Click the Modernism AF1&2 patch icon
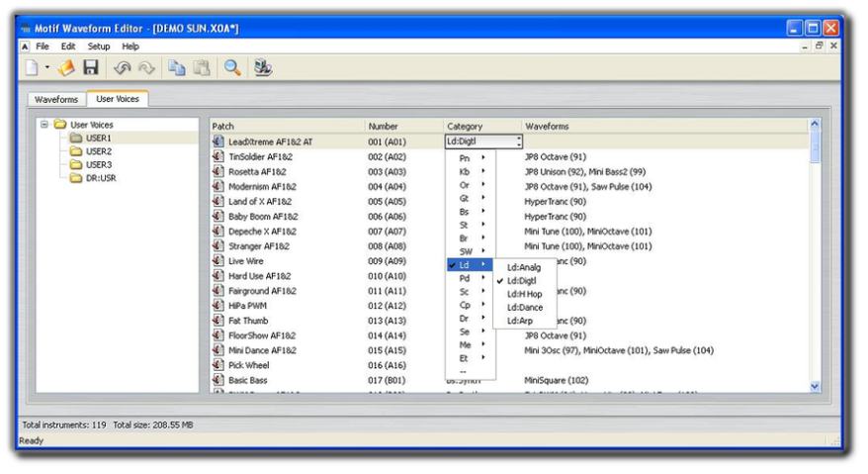This screenshot has height=474, width=868. [x=218, y=186]
